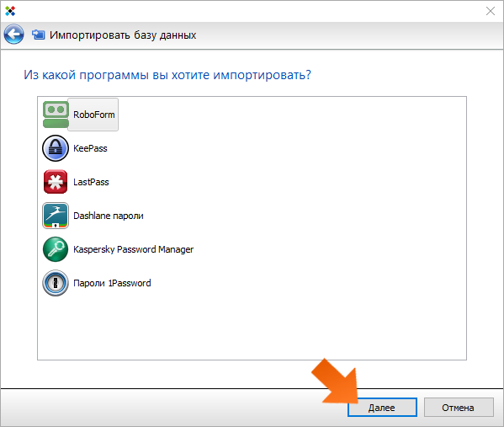The image size is (504, 427).
Task: Pick the Kaspersky Password Manager label
Action: click(134, 249)
